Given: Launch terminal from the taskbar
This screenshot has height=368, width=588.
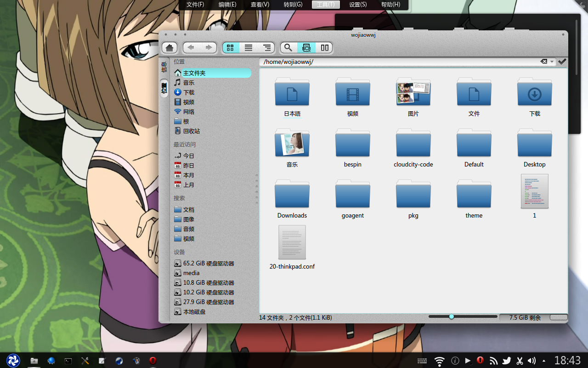Looking at the screenshot, I should point(68,361).
